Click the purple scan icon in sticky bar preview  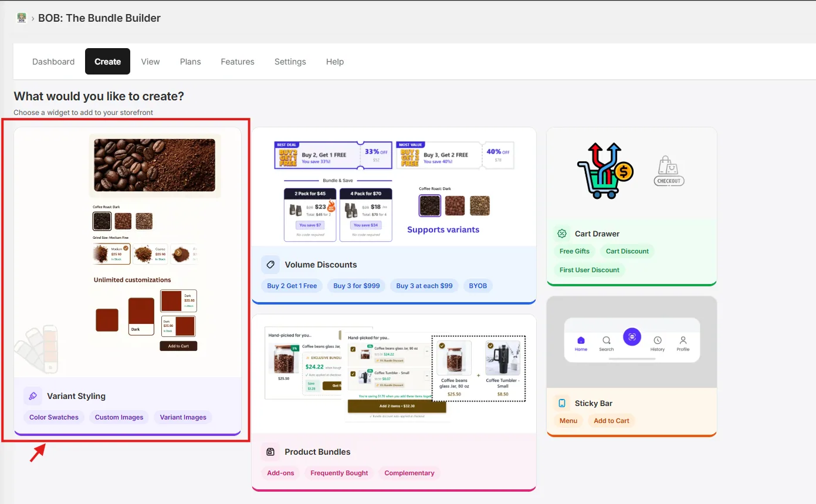[x=632, y=337]
